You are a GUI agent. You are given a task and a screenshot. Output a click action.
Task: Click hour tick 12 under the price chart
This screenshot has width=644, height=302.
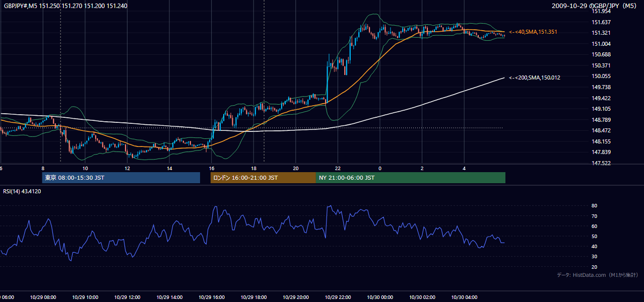(x=127, y=168)
